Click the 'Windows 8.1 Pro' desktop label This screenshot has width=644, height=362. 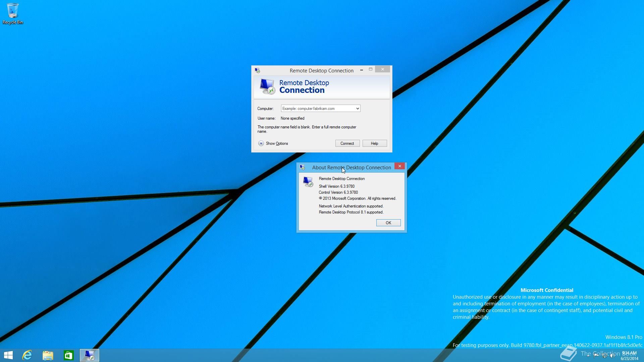click(x=624, y=337)
